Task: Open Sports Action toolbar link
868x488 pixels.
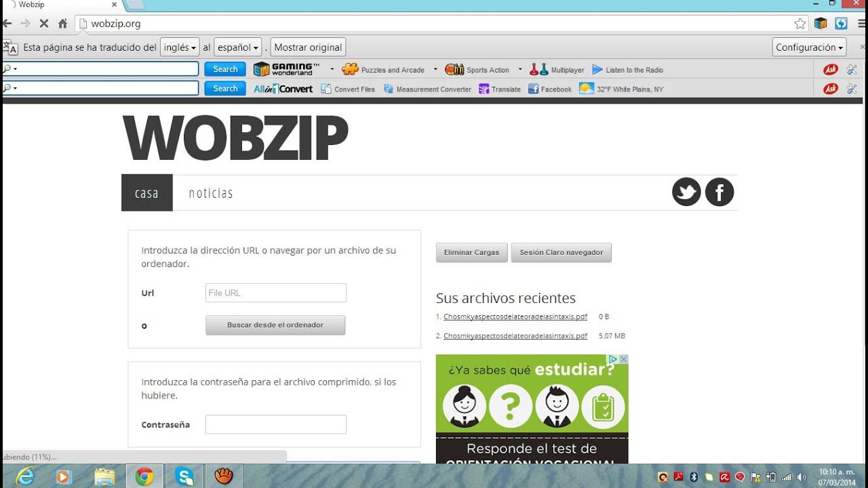Action: 477,70
